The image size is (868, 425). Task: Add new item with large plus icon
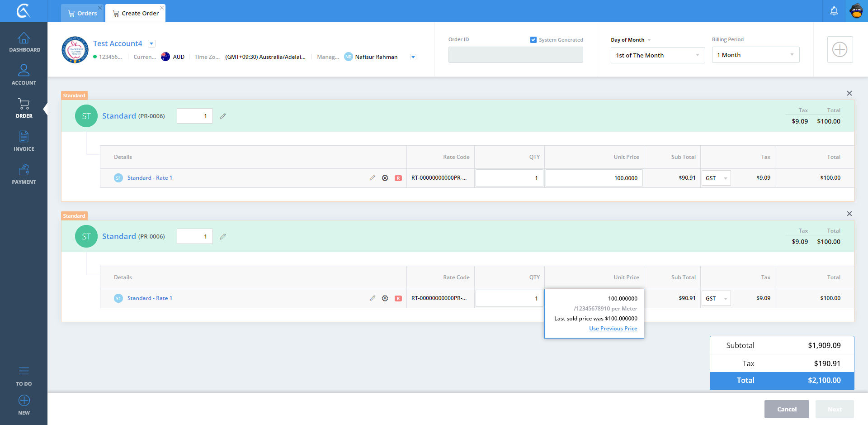840,49
